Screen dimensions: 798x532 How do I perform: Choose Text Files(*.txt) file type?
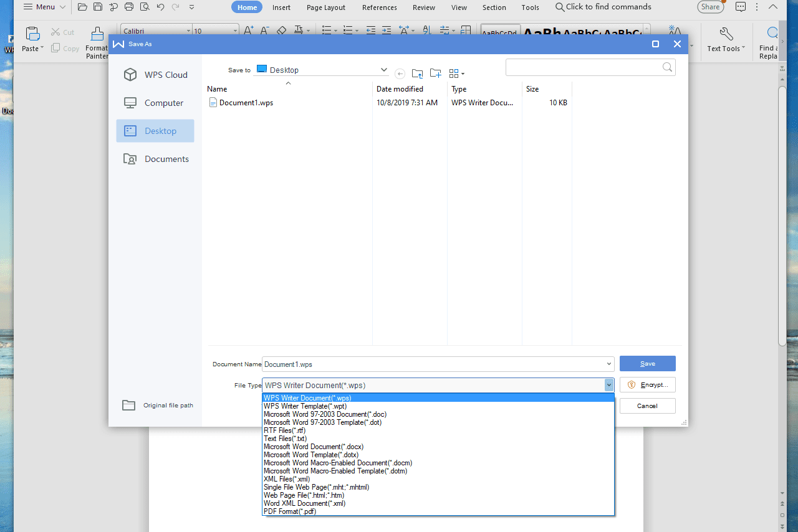[x=438, y=439]
